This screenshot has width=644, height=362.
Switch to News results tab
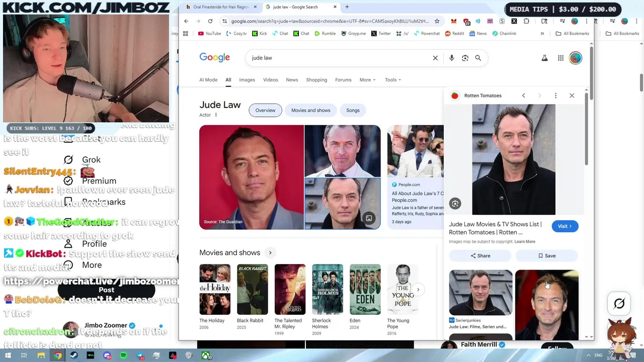tap(292, 80)
